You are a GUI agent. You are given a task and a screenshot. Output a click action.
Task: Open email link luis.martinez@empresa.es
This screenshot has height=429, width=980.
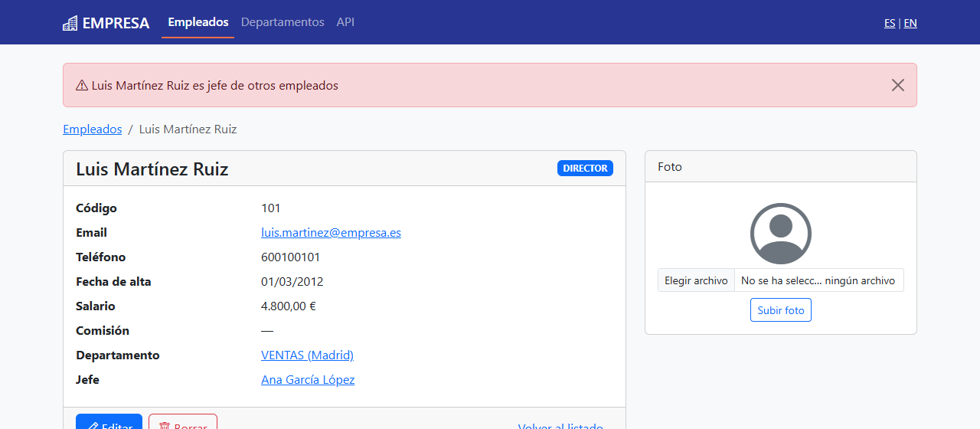pyautogui.click(x=331, y=233)
